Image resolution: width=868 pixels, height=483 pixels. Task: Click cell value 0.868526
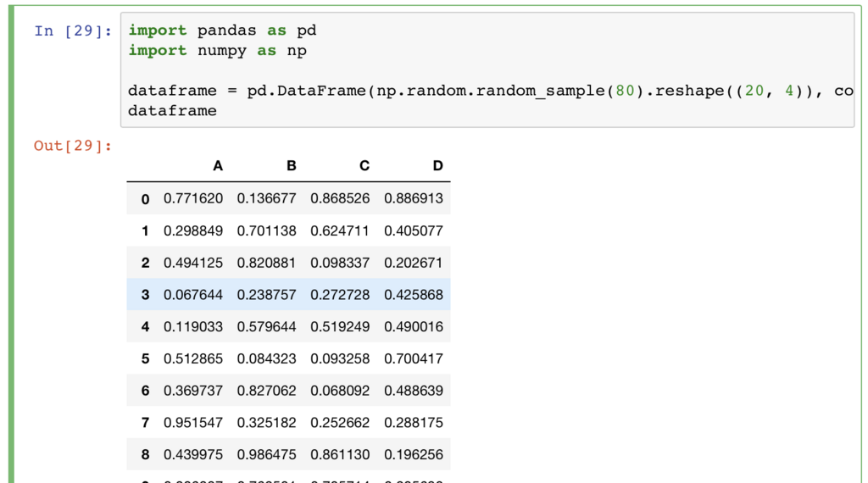pyautogui.click(x=340, y=198)
